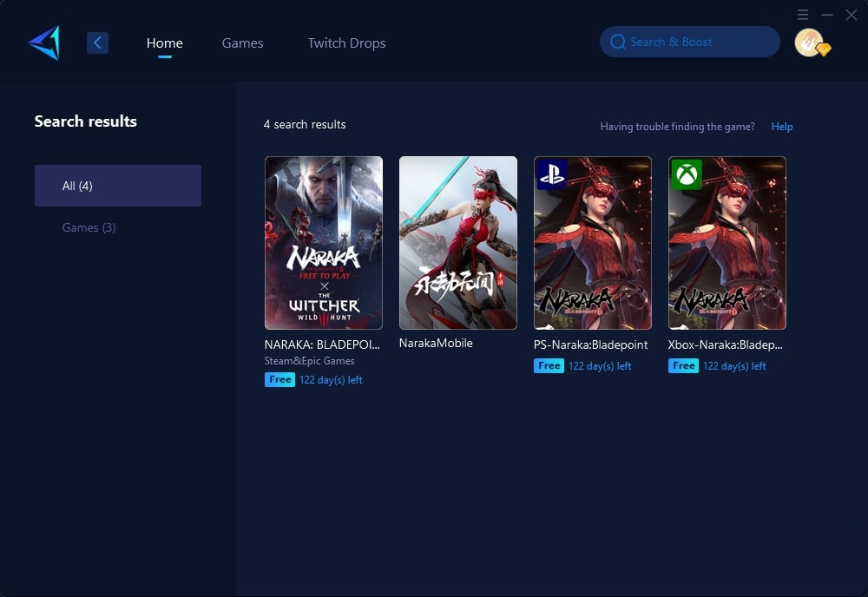868x597 pixels.
Task: Click 'Having trouble finding the game?' text
Action: point(678,127)
